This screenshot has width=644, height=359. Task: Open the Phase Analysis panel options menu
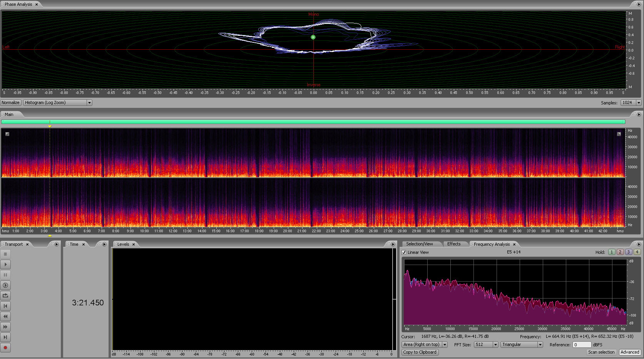point(639,4)
